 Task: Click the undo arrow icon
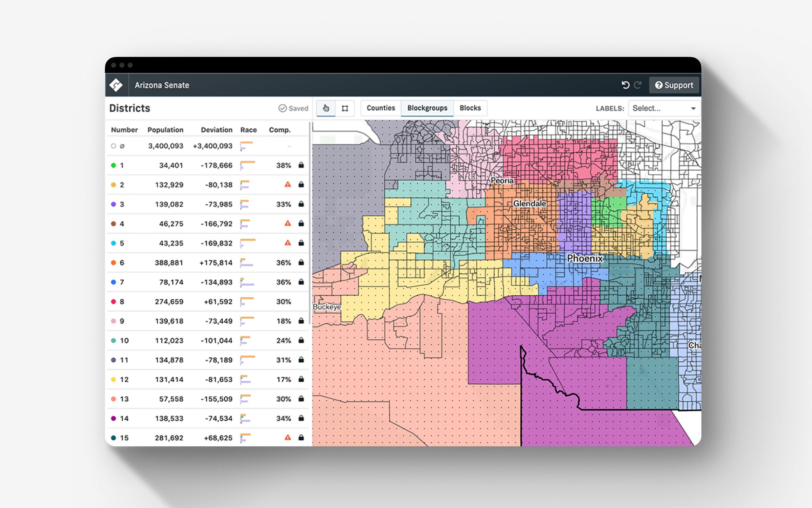coord(626,85)
